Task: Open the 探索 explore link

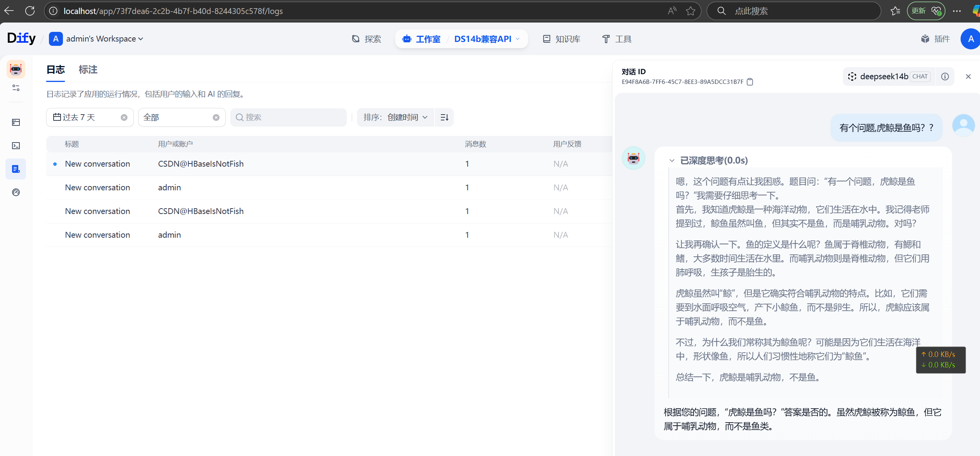Action: (367, 39)
